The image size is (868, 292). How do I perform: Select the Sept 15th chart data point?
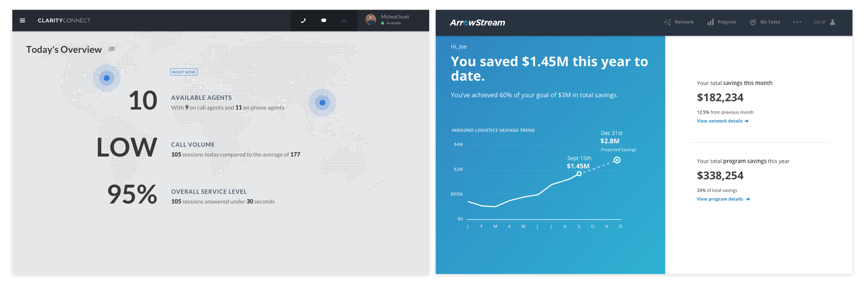(x=579, y=174)
